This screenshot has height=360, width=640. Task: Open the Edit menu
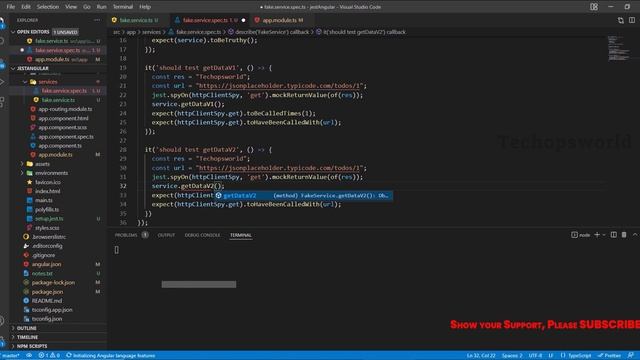(x=26, y=7)
